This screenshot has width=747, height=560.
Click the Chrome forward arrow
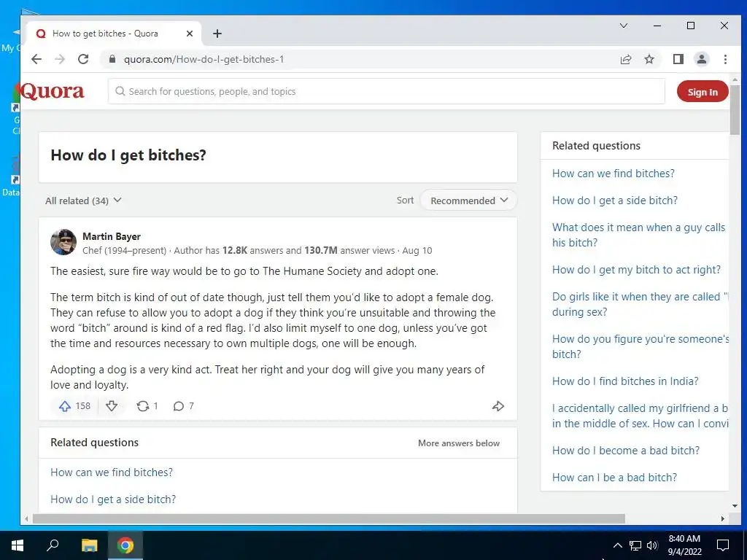pyautogui.click(x=60, y=59)
